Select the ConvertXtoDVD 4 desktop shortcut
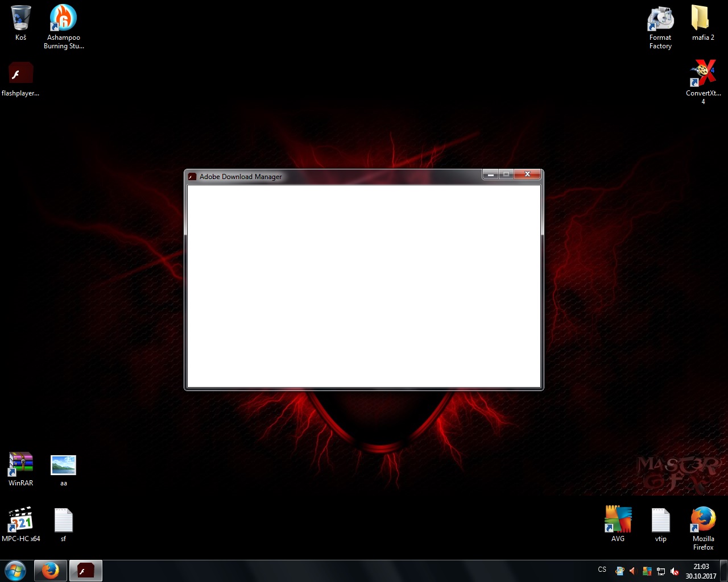 pos(703,82)
